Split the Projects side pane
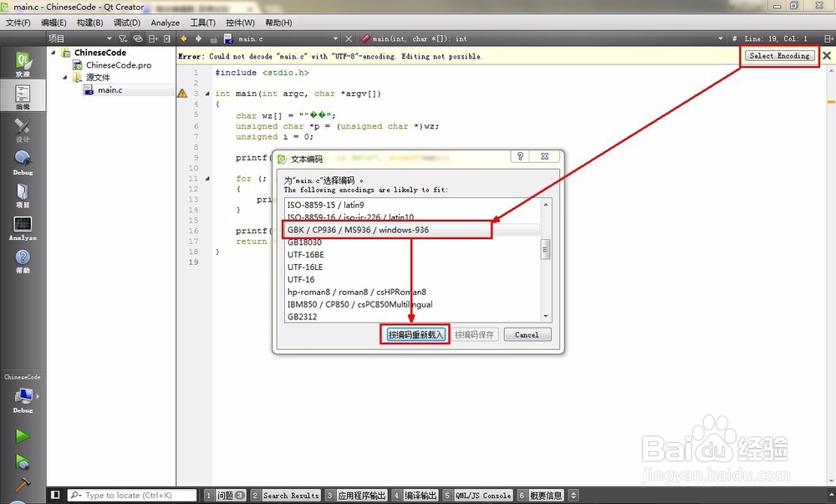The image size is (836, 504). pos(153,38)
